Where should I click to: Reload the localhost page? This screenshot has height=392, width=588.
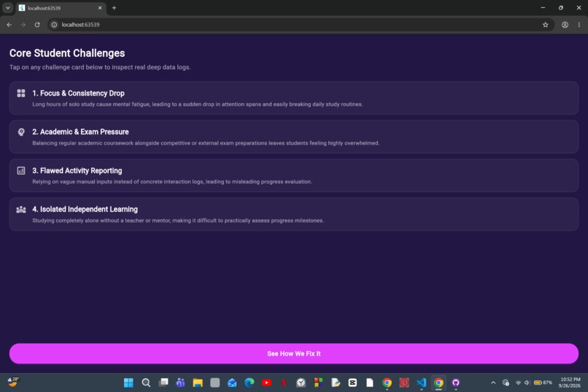point(37,25)
